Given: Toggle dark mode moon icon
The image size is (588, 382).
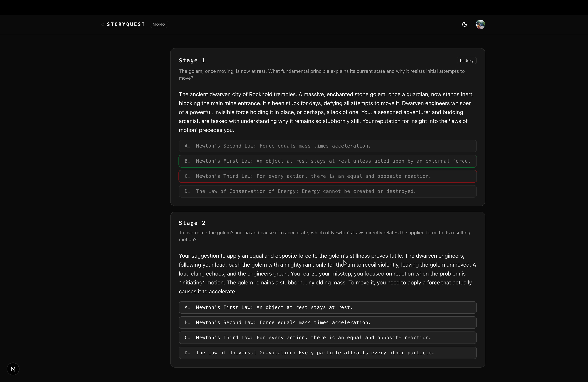Looking at the screenshot, I should click(464, 24).
